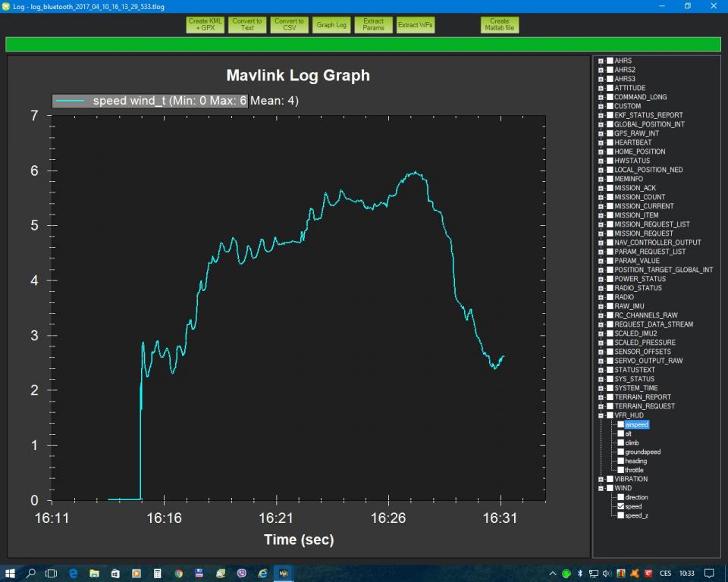This screenshot has width=728, height=582.
Task: Open the Action Center notification icon
Action: [709, 573]
